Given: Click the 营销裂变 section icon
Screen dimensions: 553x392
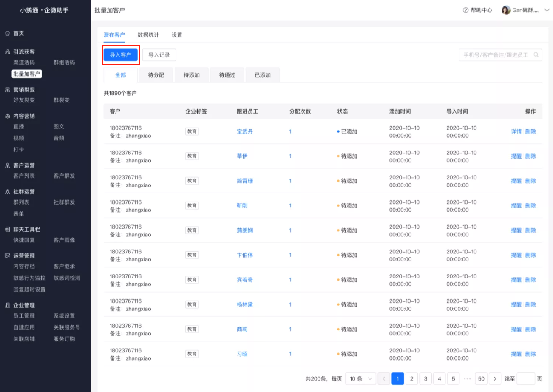Looking at the screenshot, I should 7,90.
